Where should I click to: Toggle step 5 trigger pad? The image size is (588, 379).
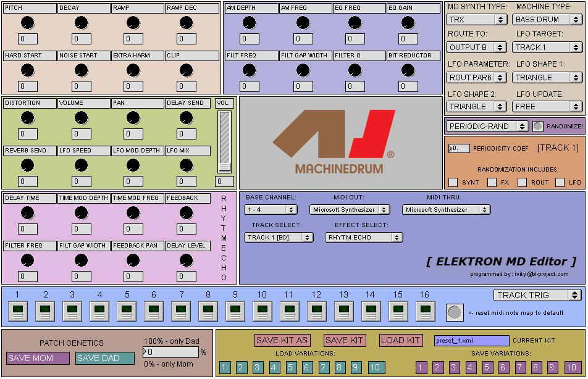126,311
